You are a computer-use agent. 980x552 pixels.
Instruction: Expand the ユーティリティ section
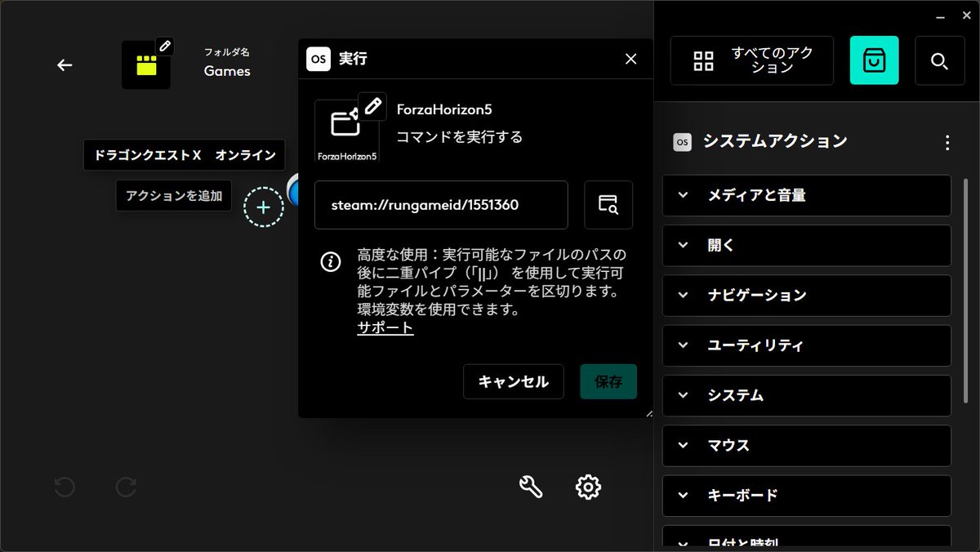pyautogui.click(x=807, y=345)
